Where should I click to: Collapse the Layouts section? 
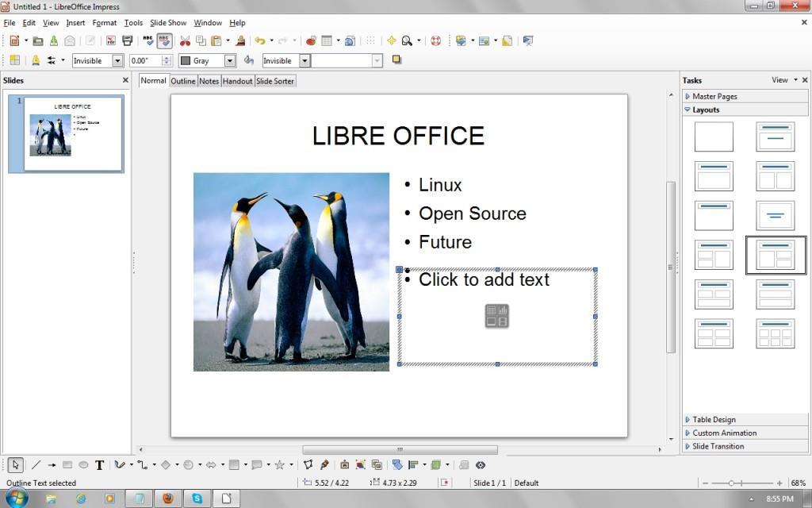(x=745, y=110)
